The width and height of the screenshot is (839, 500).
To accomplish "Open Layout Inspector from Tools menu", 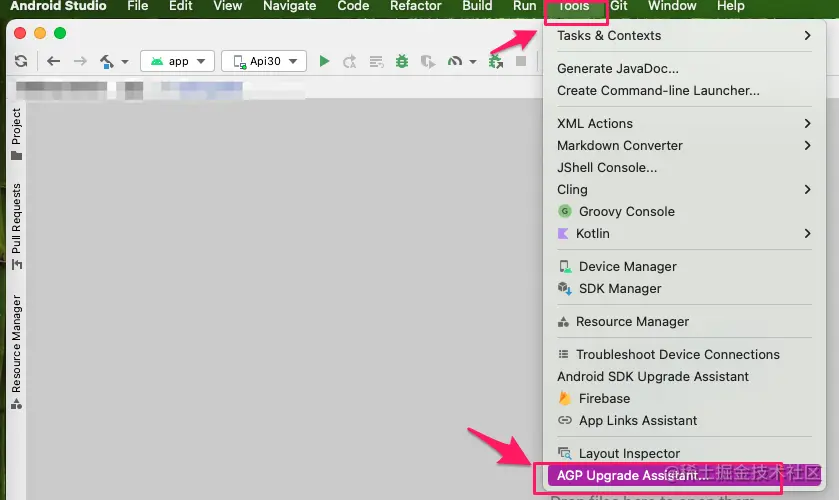I will [x=684, y=453].
